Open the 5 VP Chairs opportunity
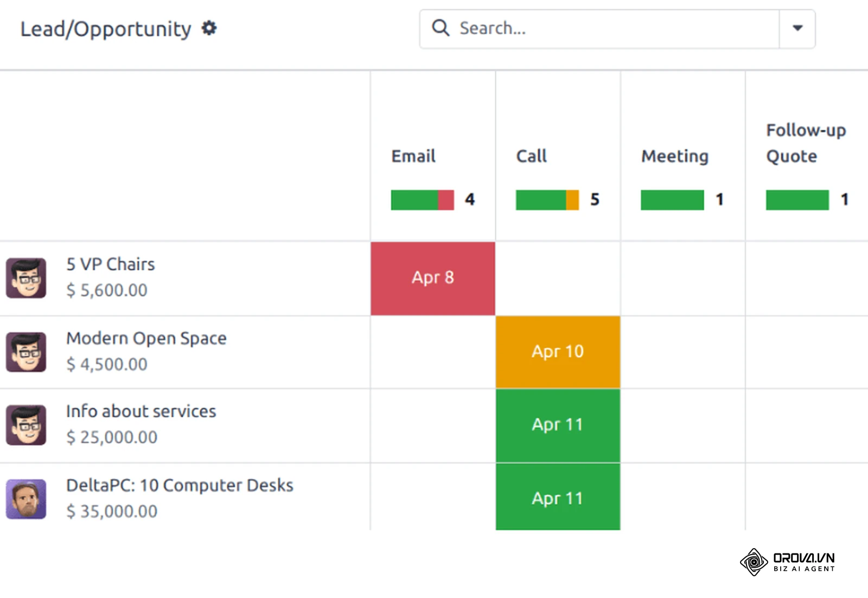This screenshot has height=598, width=868. pos(111,264)
